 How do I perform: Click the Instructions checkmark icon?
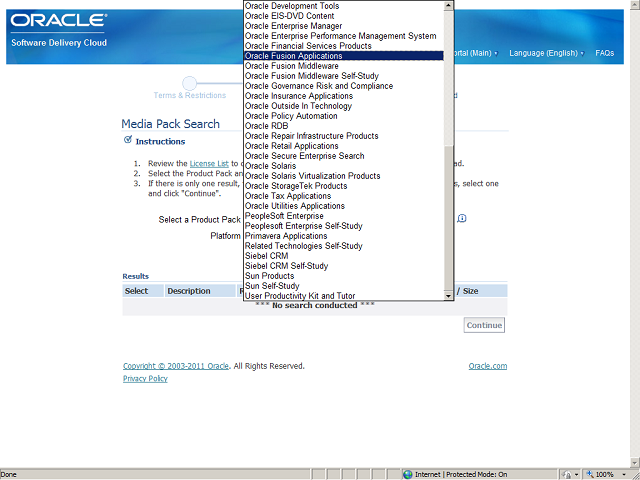point(128,140)
